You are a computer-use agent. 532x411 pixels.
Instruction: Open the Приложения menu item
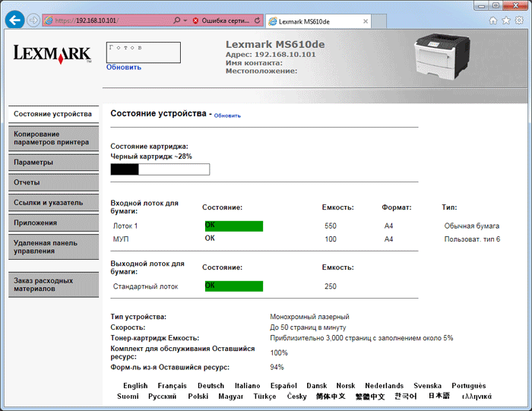click(53, 223)
